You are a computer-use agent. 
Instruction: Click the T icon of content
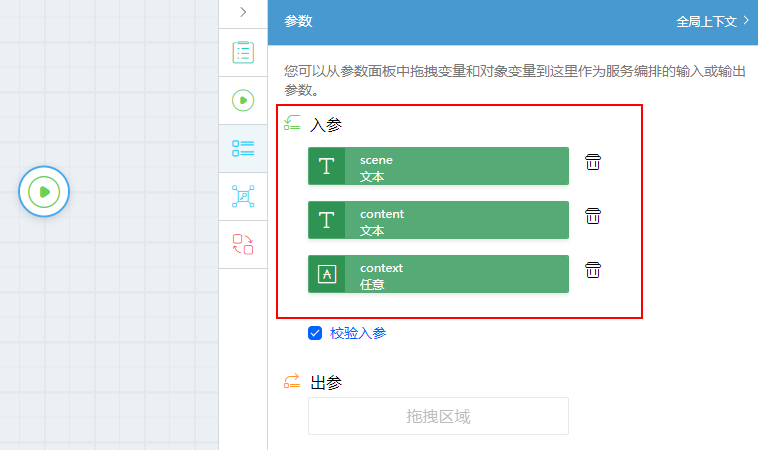coord(327,220)
